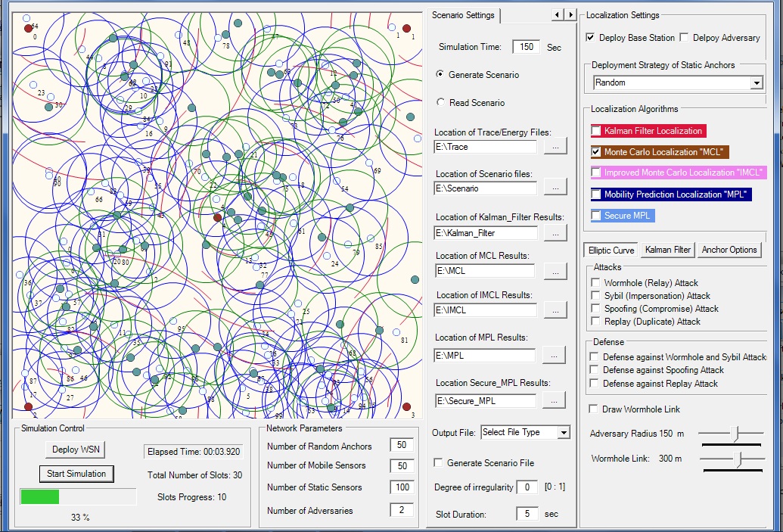Browse for Scenario files location
783x532 pixels.
(x=555, y=188)
